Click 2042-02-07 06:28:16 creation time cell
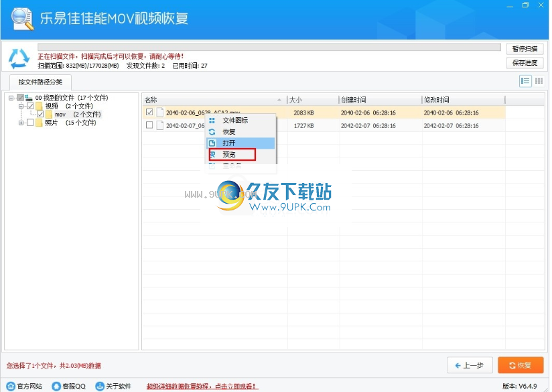 click(368, 126)
